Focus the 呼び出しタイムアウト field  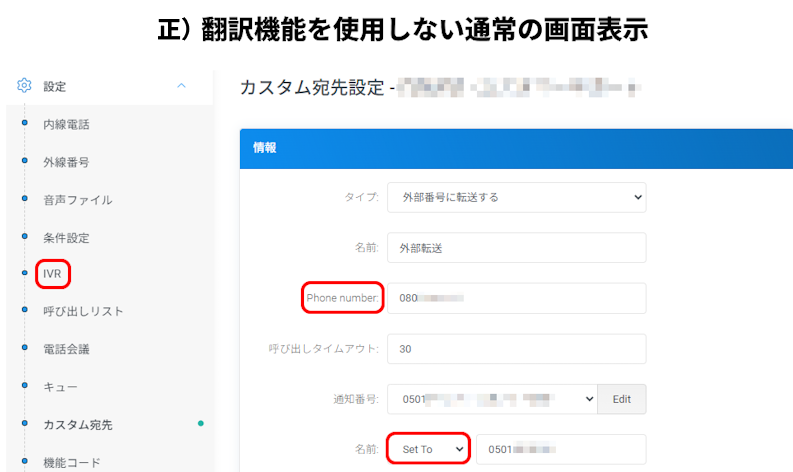516,349
